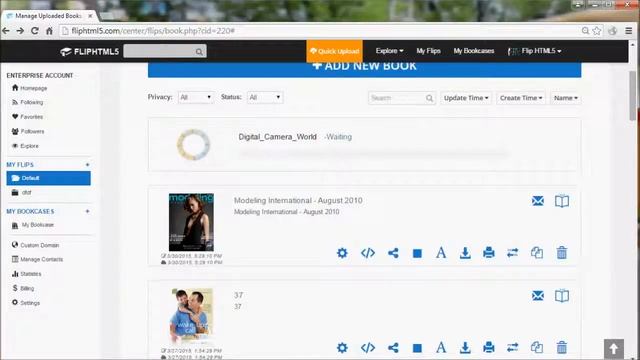Share book 37
The image size is (640, 360).
(x=393, y=348)
